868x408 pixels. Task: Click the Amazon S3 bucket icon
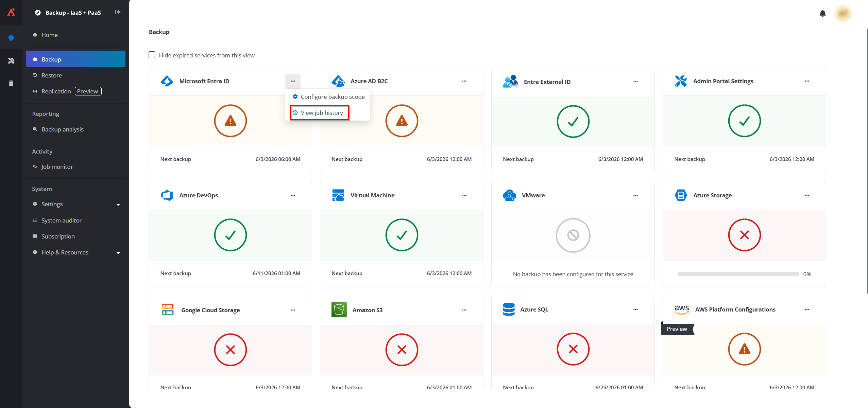[x=339, y=309]
